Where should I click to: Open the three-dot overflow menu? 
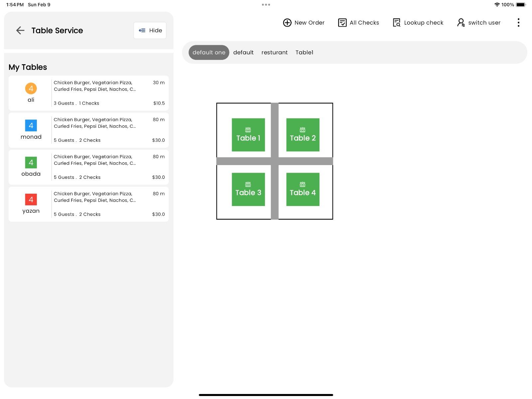[518, 22]
